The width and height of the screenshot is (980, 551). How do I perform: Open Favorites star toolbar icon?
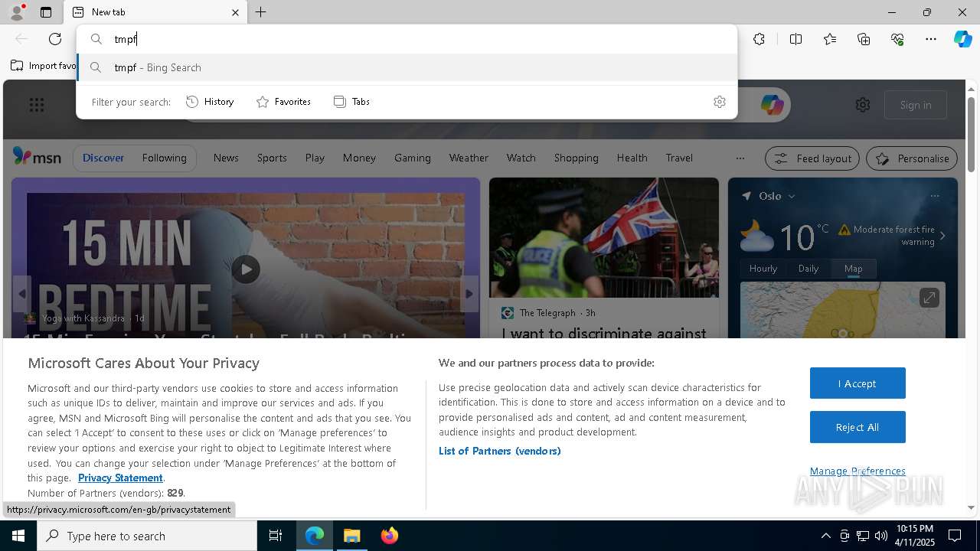(830, 39)
